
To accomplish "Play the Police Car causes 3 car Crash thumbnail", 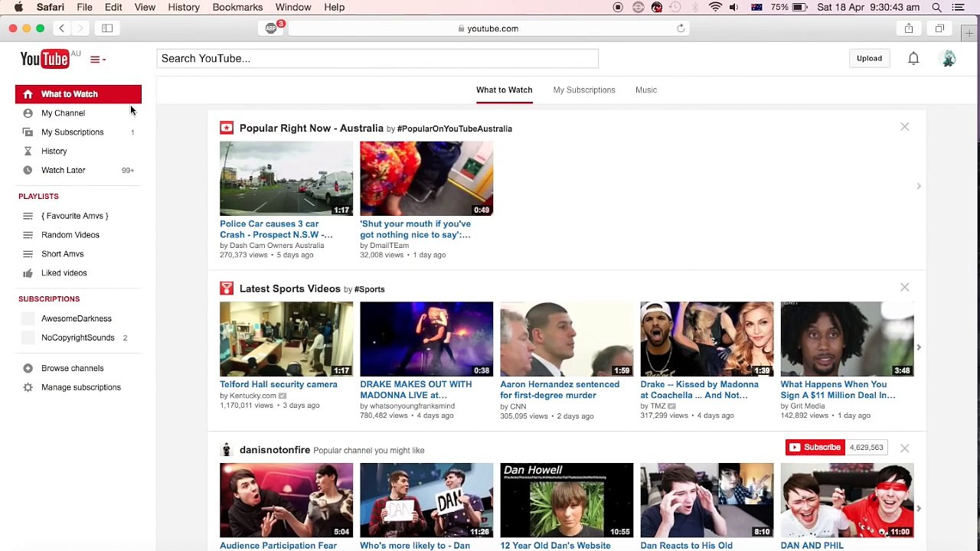I will [x=286, y=178].
